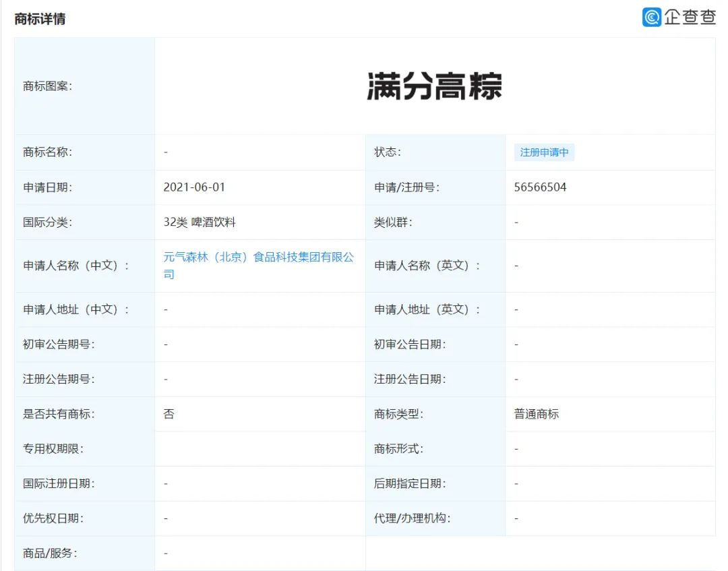Screen dimensions: 728x571
Task: Click the 优先权日期 label
Action: 53,518
